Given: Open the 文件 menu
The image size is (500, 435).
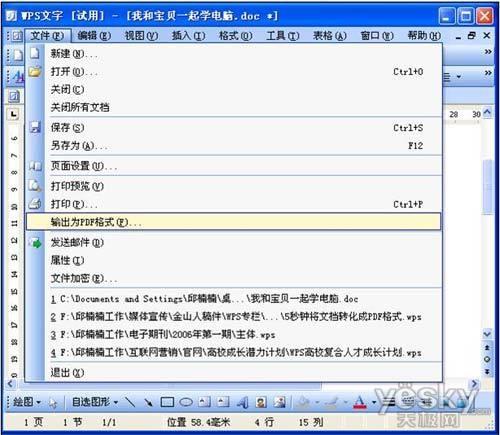Looking at the screenshot, I should click(47, 35).
